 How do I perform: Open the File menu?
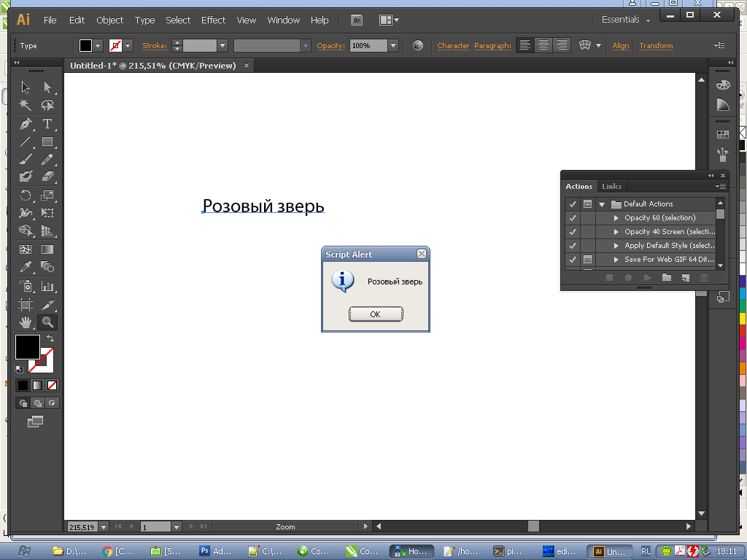point(50,20)
